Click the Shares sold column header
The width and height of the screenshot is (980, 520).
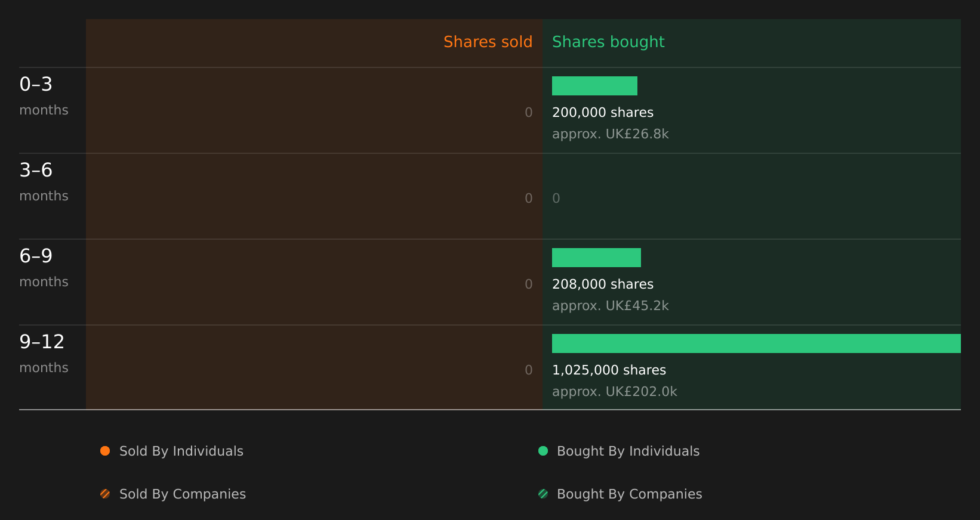(x=488, y=42)
